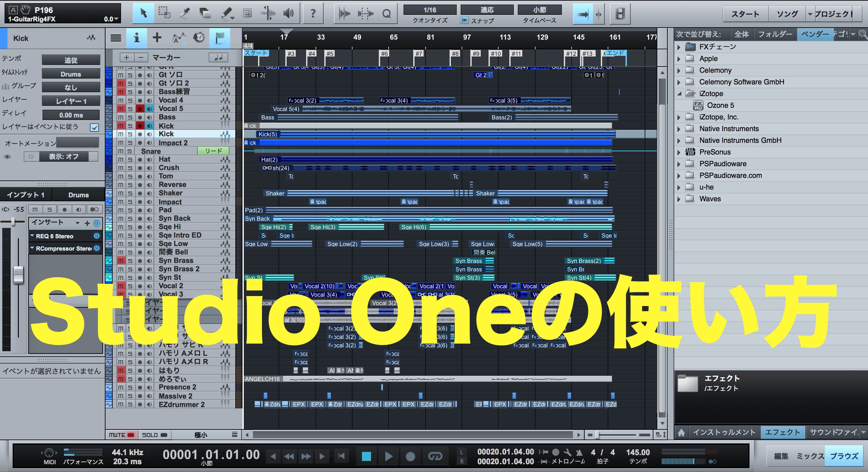Screen dimensions: 868x472
Task: Select the Bend tool
Action: pos(268,14)
